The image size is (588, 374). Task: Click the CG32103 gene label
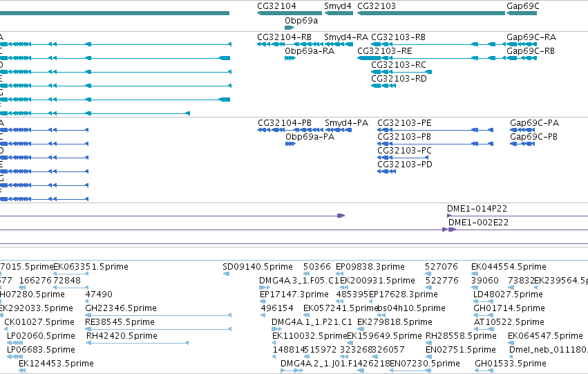point(377,6)
